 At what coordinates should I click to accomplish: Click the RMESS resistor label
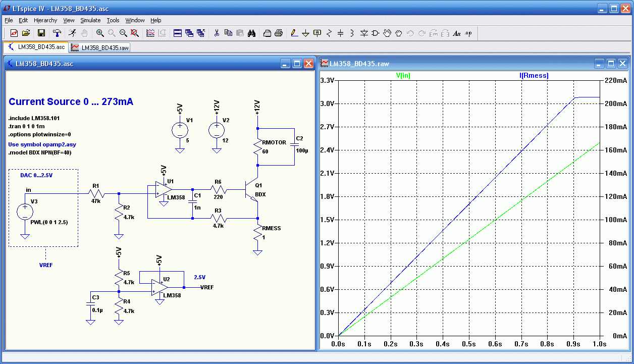tap(271, 228)
